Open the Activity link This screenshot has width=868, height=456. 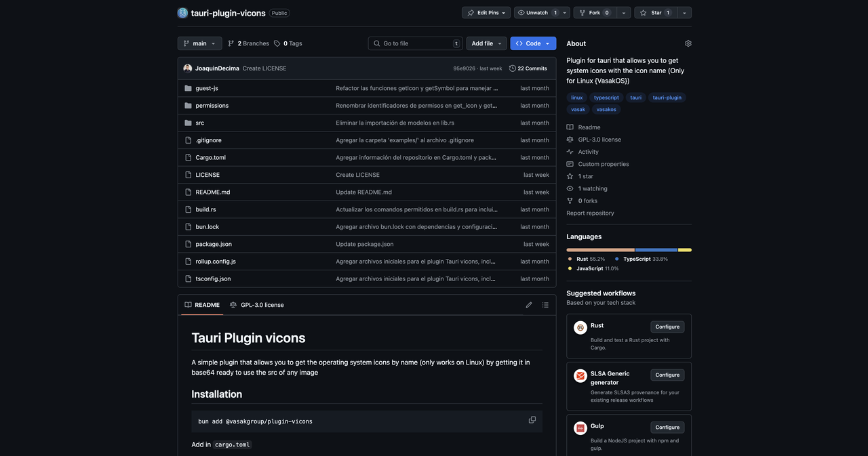click(x=583, y=152)
